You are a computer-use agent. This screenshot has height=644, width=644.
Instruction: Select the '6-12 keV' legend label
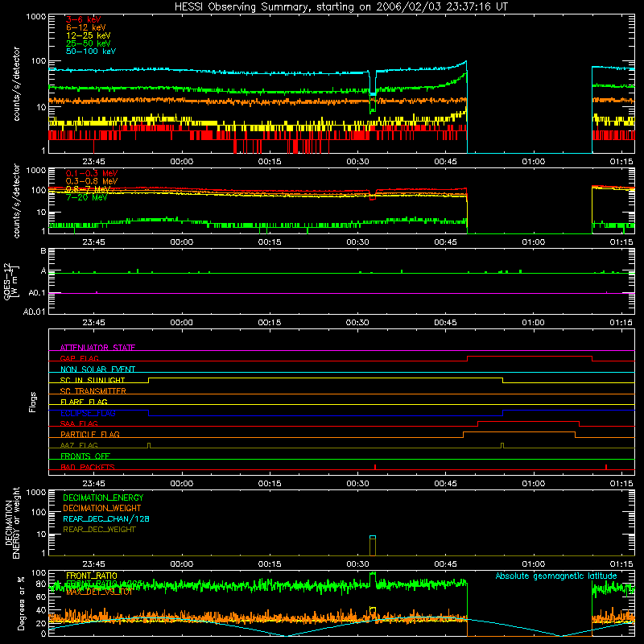(x=86, y=27)
